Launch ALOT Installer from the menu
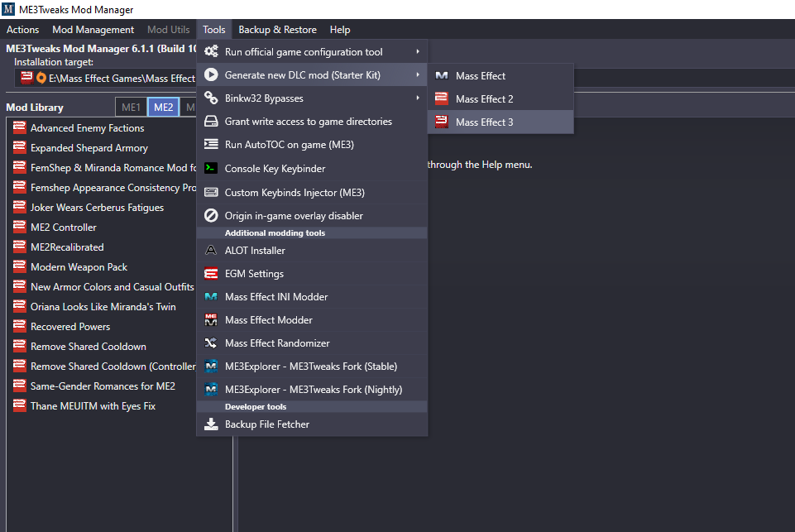The width and height of the screenshot is (795, 532). coord(312,250)
